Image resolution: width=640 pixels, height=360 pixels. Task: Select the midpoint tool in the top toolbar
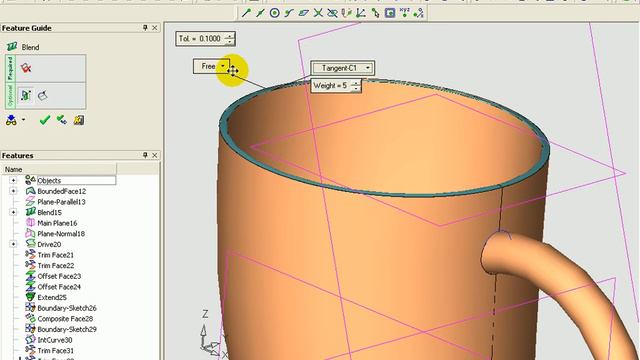(x=260, y=13)
